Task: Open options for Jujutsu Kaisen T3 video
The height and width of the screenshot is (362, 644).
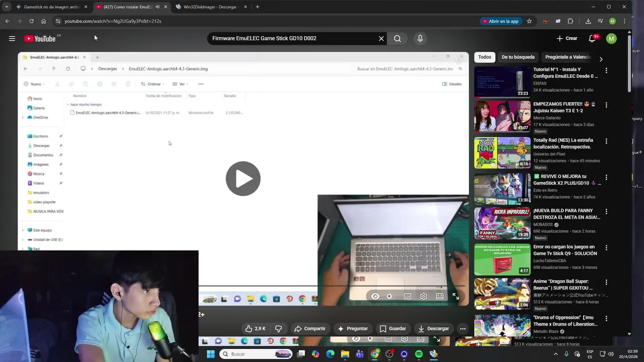Action: pos(606,105)
